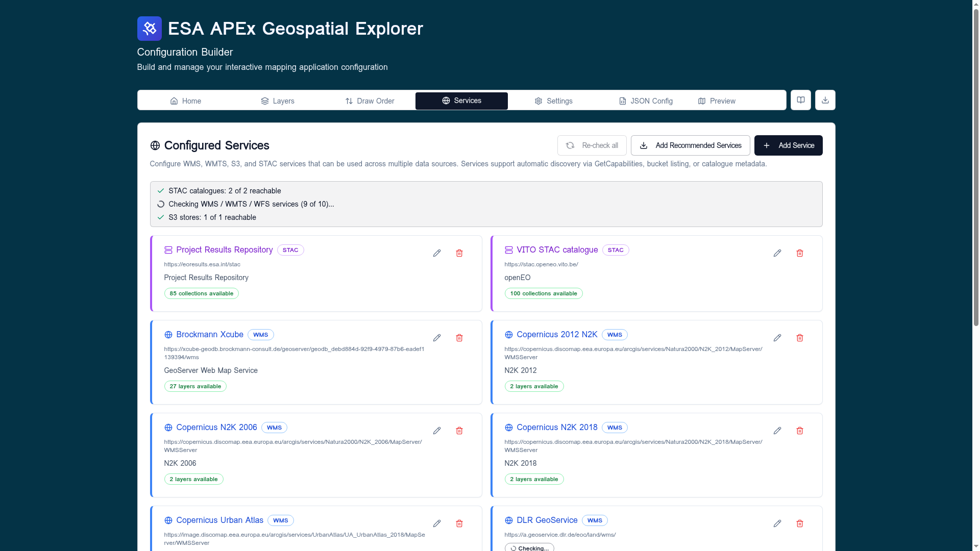Click the Project Results Repository title

225,250
